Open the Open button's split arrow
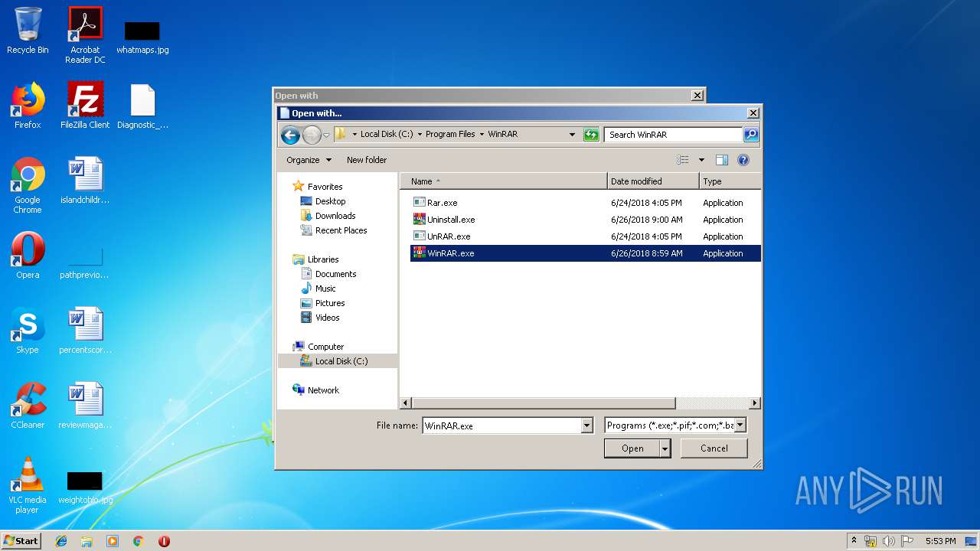Screen dimensions: 980x551 (x=665, y=448)
